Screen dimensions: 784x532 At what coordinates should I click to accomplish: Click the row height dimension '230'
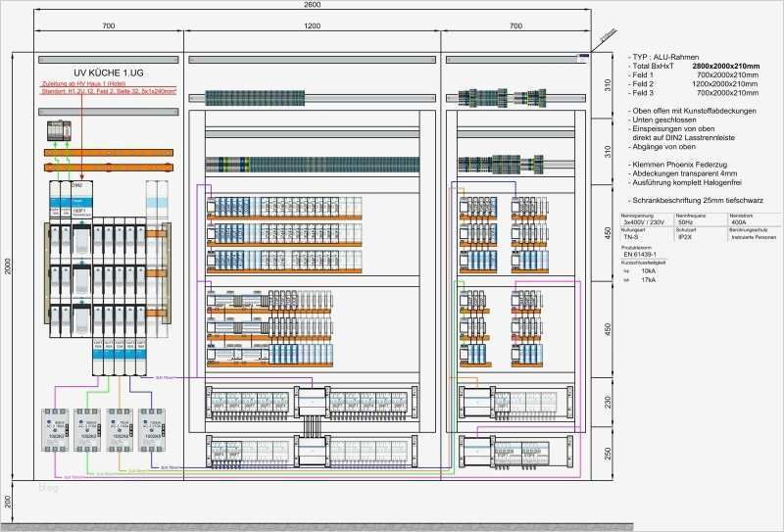tap(608, 402)
